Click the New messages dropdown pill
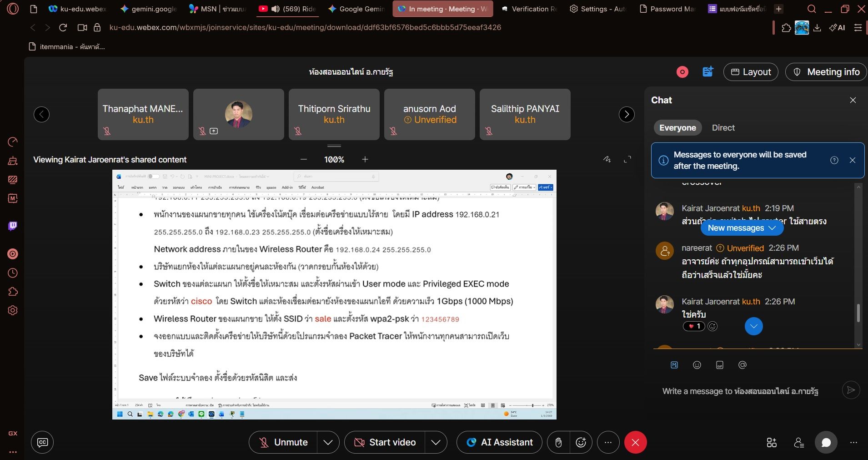Viewport: 868px width, 460px height. 742,228
